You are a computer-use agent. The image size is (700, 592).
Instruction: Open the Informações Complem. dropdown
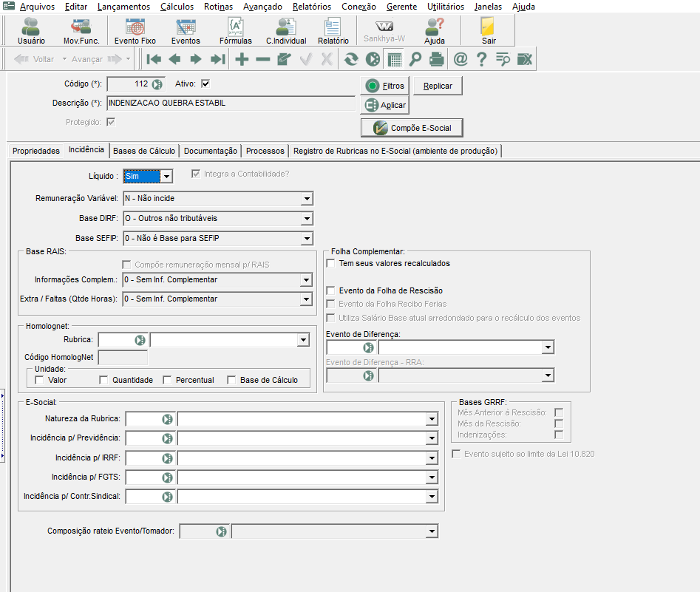point(306,280)
